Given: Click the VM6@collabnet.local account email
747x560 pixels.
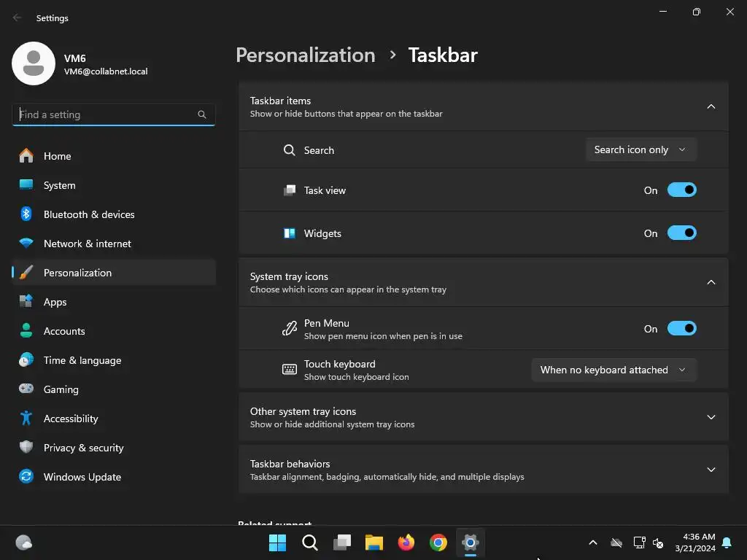Looking at the screenshot, I should [106, 71].
